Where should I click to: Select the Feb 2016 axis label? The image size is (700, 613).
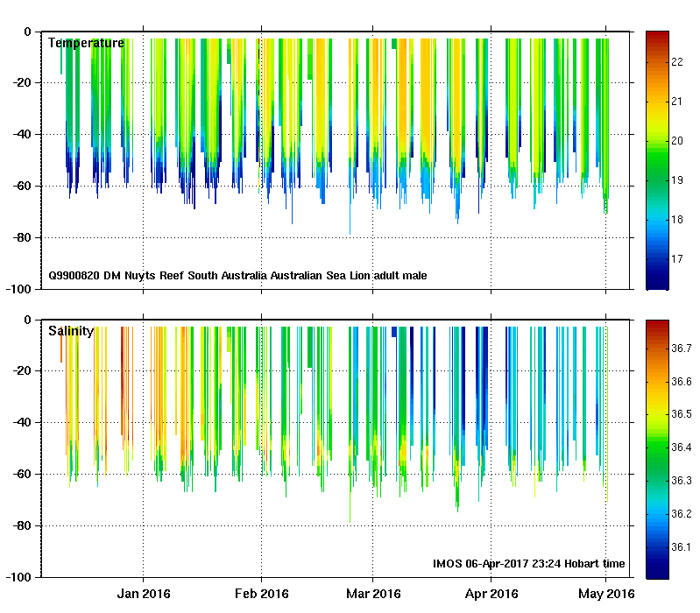point(262,594)
